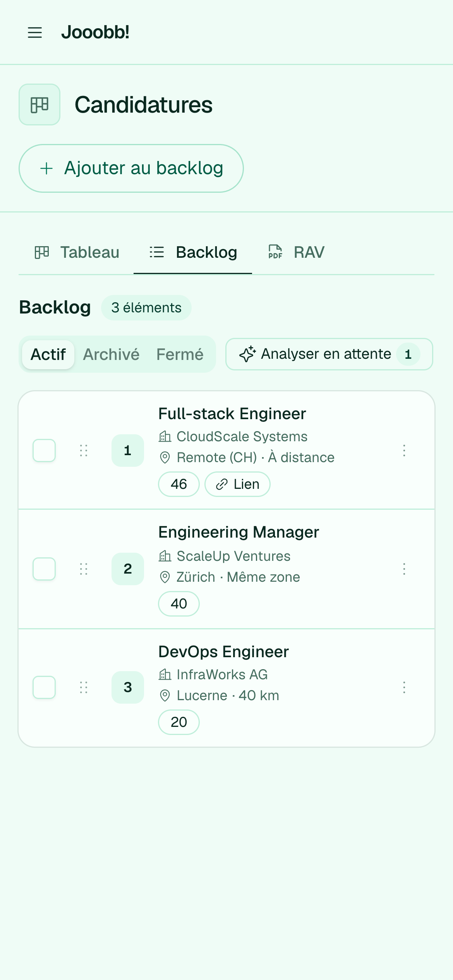Open more options for DevOps Engineer
The width and height of the screenshot is (453, 980).
(404, 687)
